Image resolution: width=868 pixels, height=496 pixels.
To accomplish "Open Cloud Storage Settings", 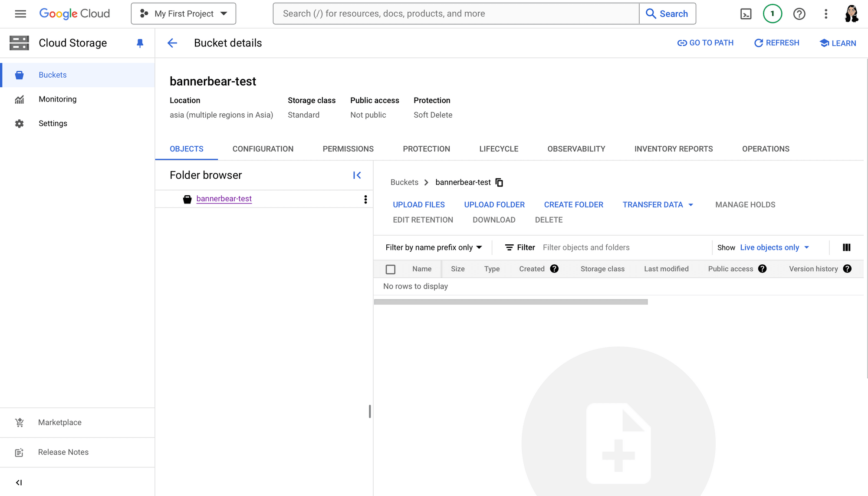I will point(53,123).
